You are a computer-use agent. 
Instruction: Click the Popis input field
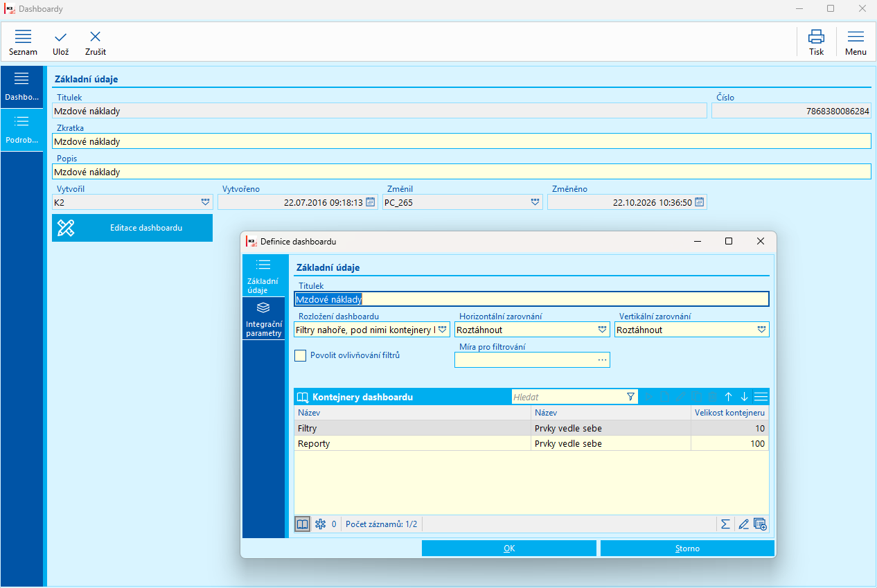pyautogui.click(x=461, y=172)
